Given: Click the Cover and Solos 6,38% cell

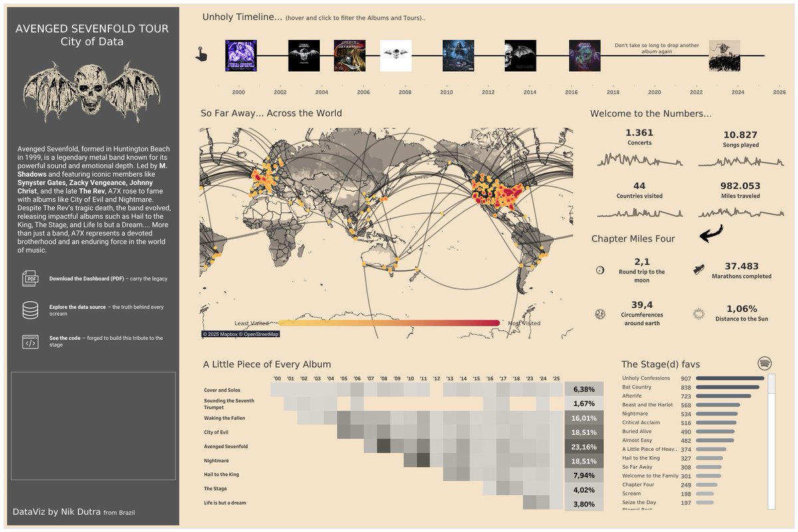Looking at the screenshot, I should (x=584, y=390).
